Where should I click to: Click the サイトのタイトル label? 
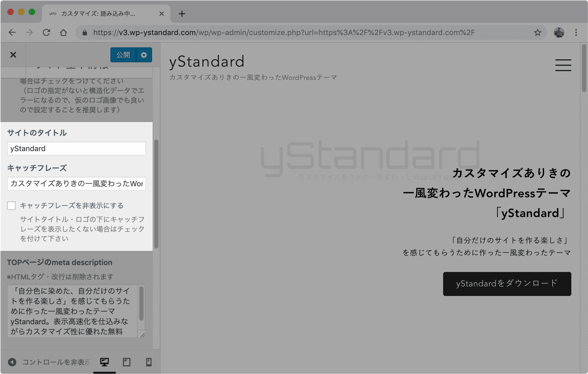[37, 133]
